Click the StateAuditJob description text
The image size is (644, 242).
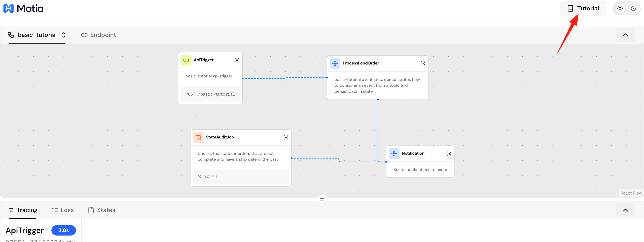point(238,156)
